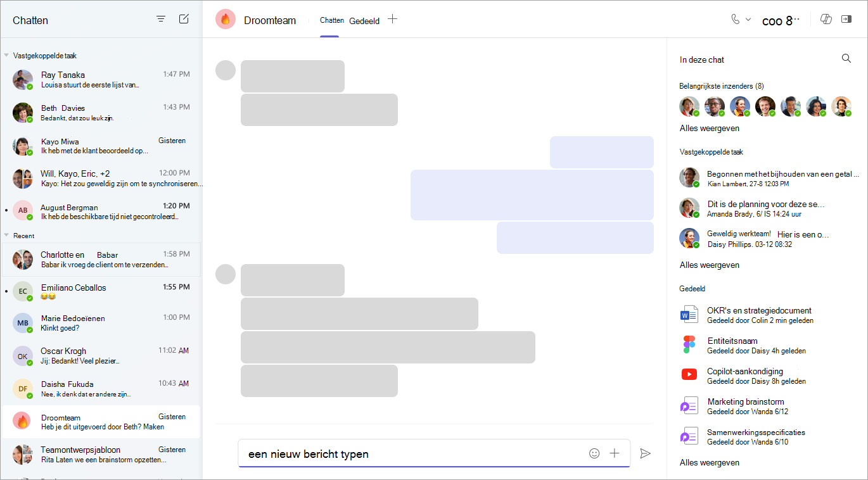Send the message with arrow icon
Screen dimensions: 868x480
click(645, 453)
